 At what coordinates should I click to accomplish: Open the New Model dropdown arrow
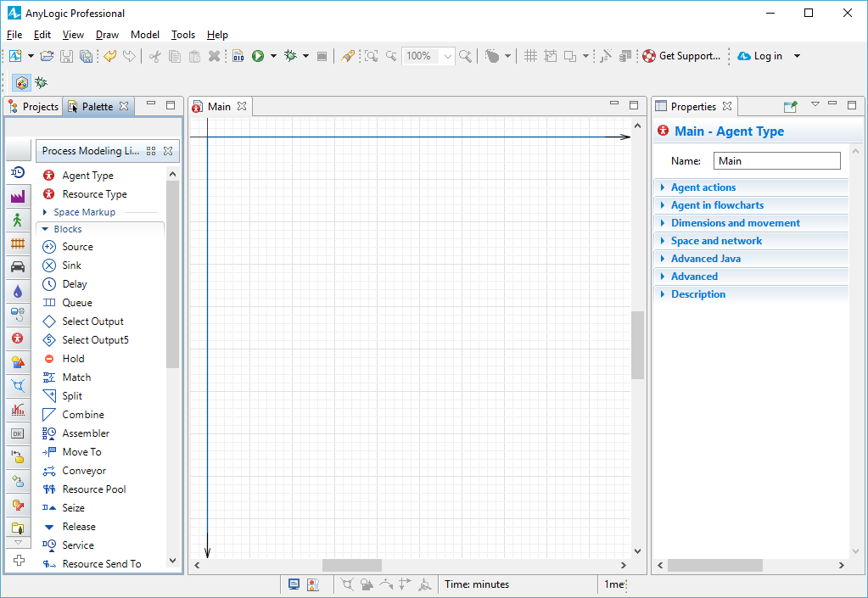(x=31, y=56)
